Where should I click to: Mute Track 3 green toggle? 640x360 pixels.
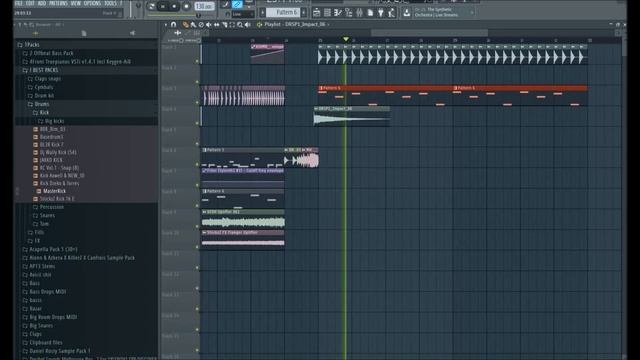197,102
